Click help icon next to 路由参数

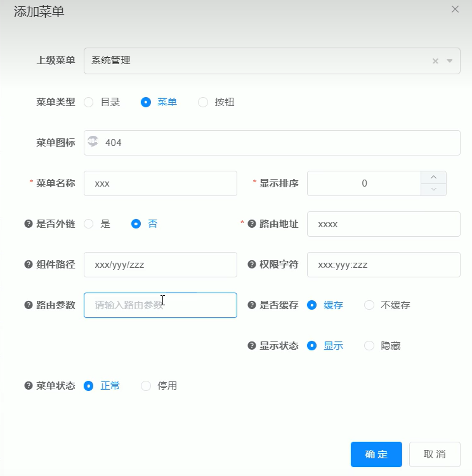coord(28,305)
